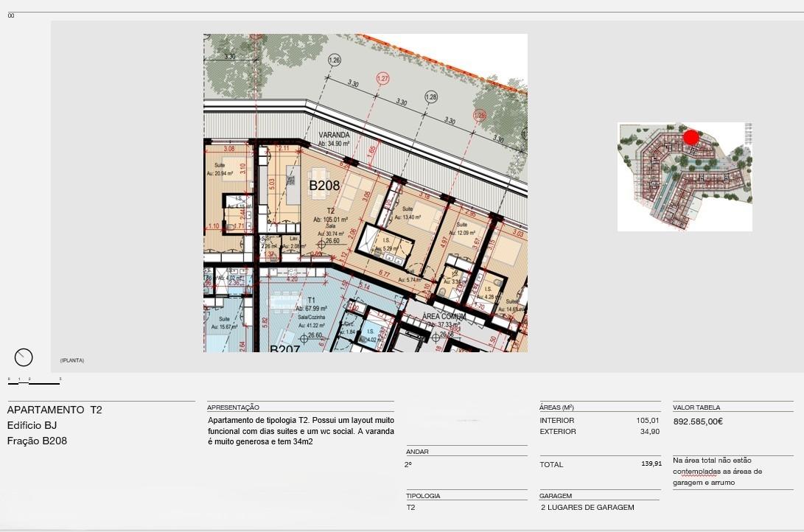Click the VALOR TABELA heading
Viewport: 804px width, 532px height.
pos(696,407)
